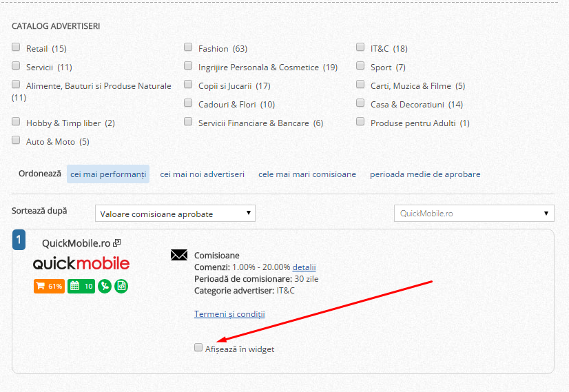Click the green calendar 10 badge
Viewport: 569px width, 392px height.
(81, 286)
